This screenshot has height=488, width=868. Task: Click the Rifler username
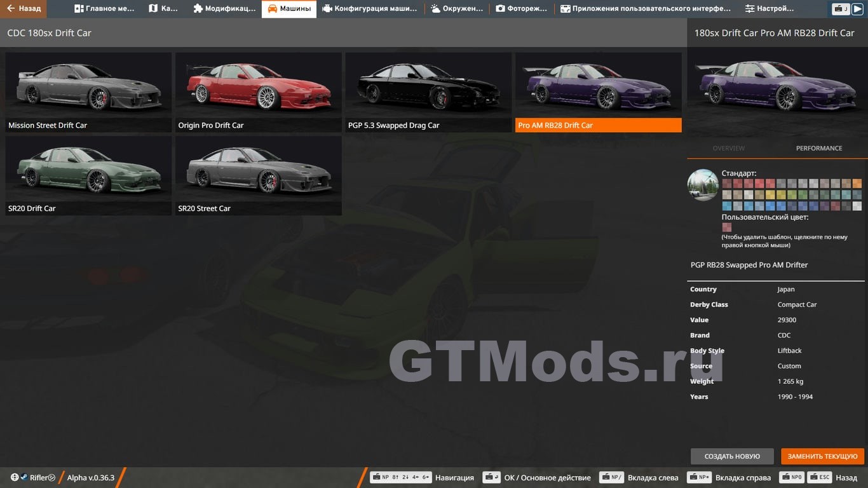click(x=39, y=478)
